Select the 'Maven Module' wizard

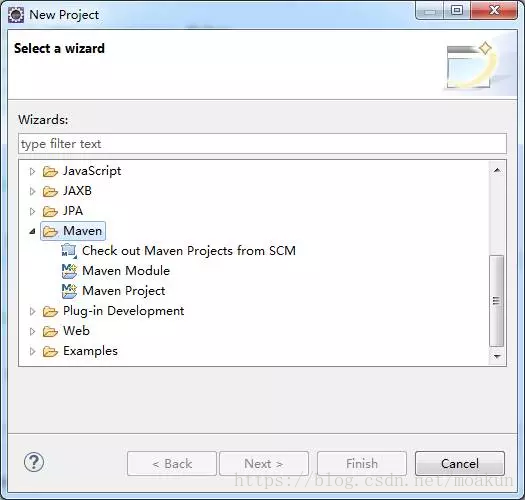click(126, 271)
